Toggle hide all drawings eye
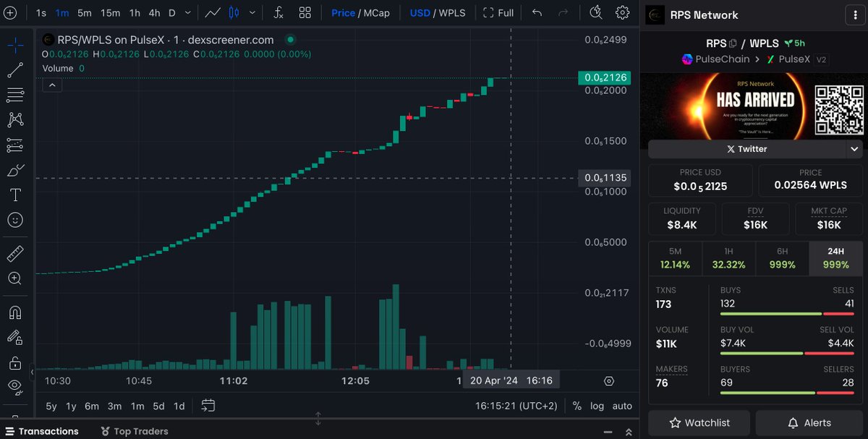868x439 pixels. pos(15,388)
